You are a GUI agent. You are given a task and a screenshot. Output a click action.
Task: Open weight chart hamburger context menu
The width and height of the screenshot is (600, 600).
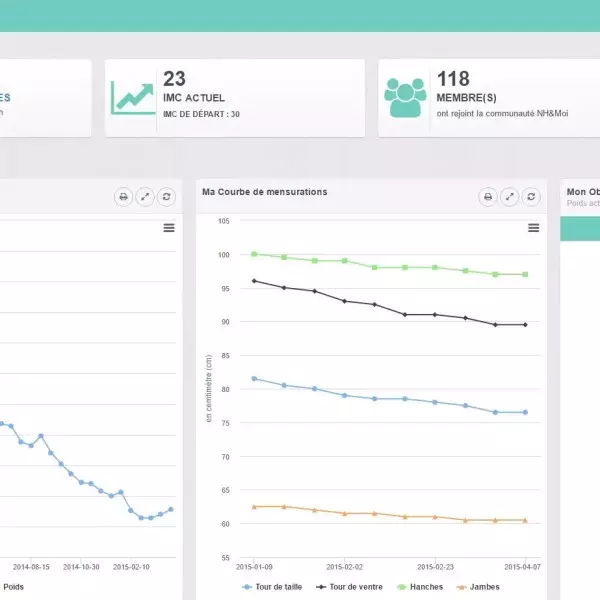coord(169,228)
